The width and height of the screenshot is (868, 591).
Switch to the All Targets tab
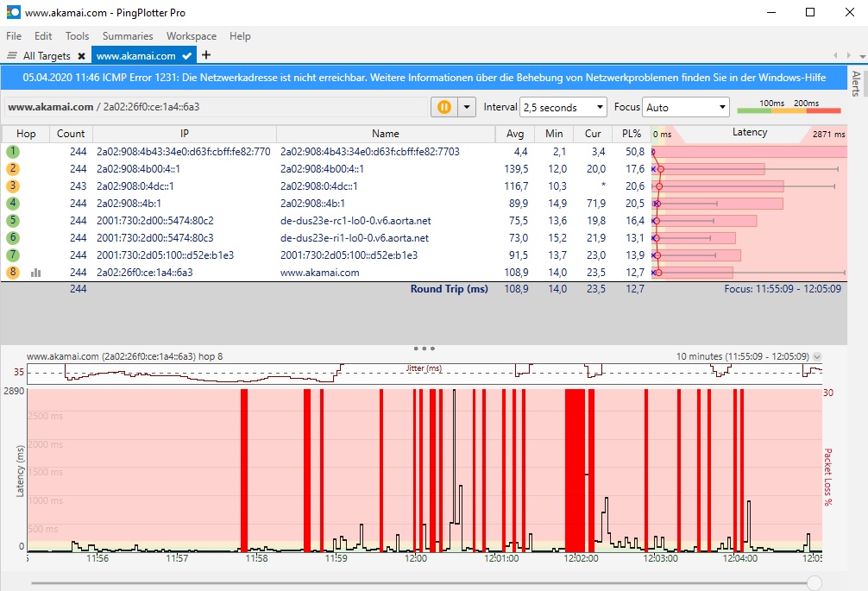tap(47, 56)
